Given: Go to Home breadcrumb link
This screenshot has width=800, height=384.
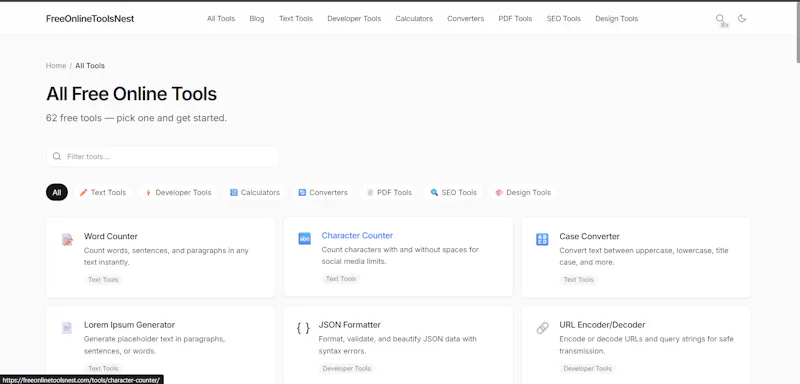Looking at the screenshot, I should pos(56,65).
